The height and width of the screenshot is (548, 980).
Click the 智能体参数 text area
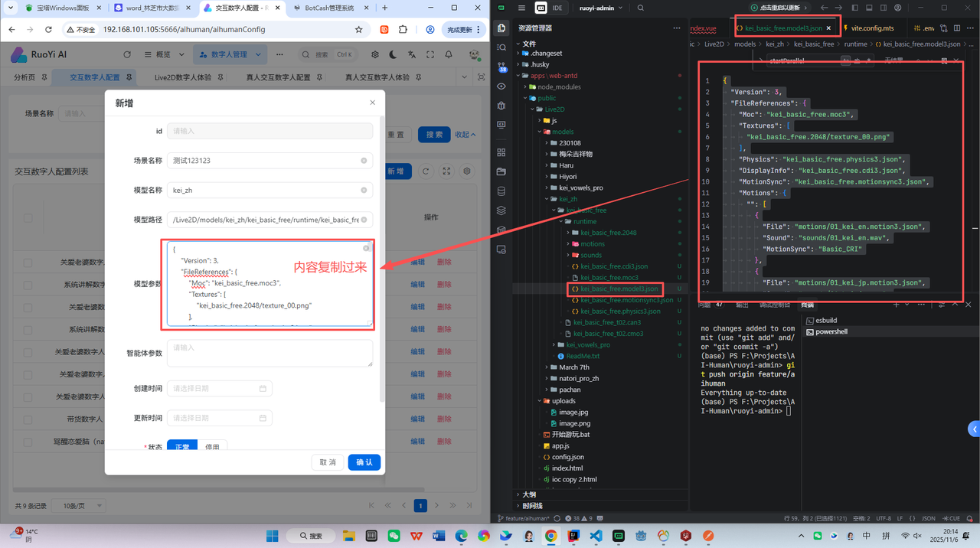click(x=269, y=353)
